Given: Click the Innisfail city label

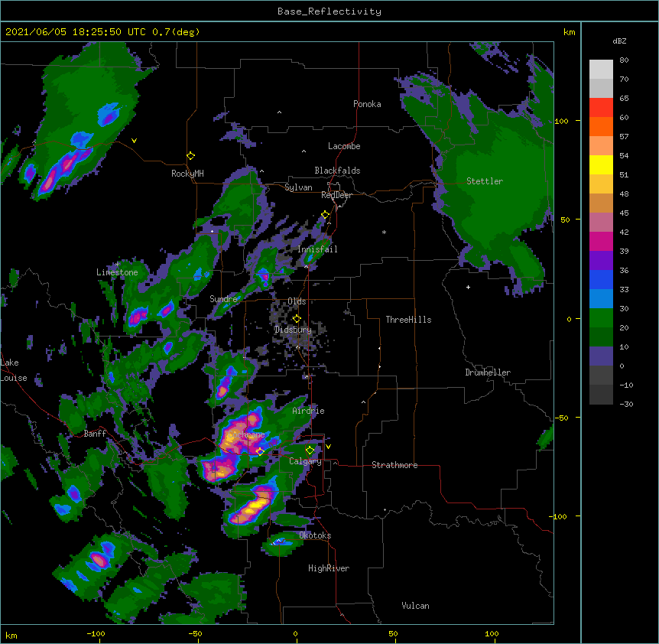Looking at the screenshot, I should [x=317, y=249].
